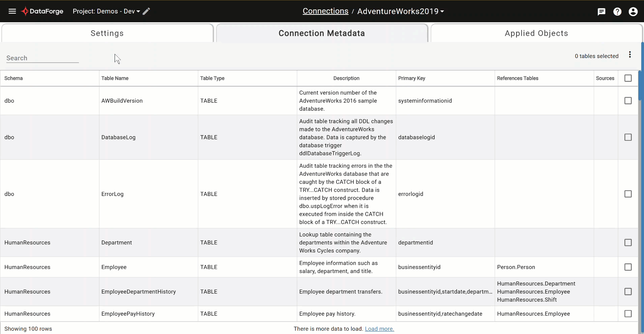Screen dimensions: 644x334
Task: Open the three-dot table options menu
Action: pos(630,55)
